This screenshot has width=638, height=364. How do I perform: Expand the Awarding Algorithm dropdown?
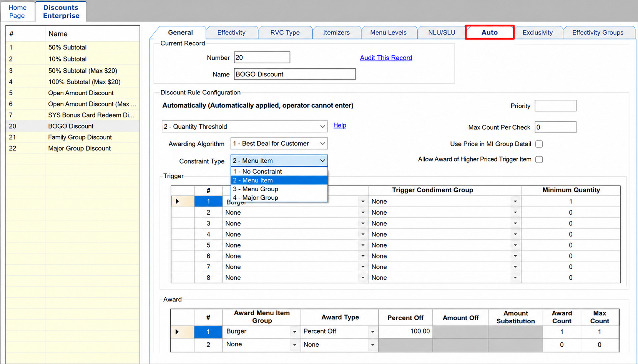click(x=279, y=144)
